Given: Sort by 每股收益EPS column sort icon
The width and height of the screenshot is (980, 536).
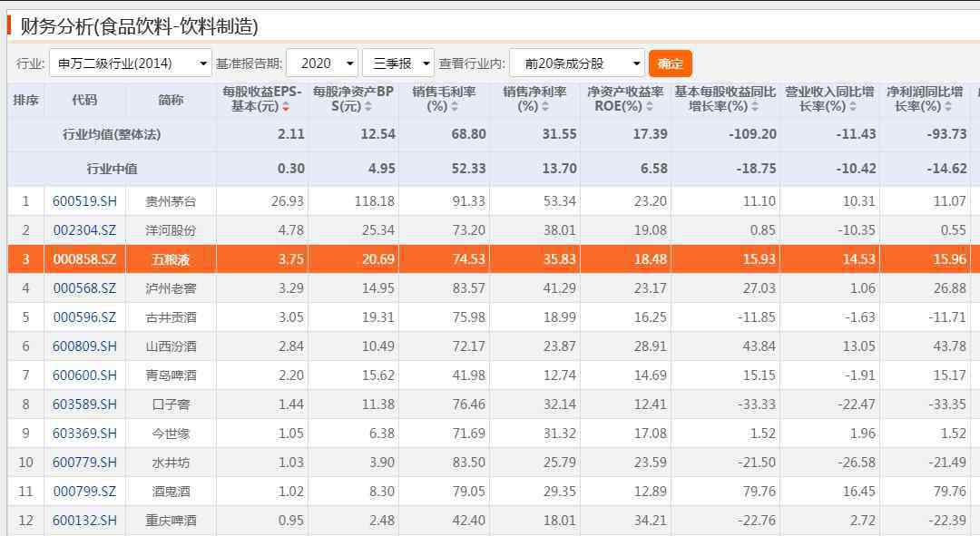Looking at the screenshot, I should coord(286,107).
